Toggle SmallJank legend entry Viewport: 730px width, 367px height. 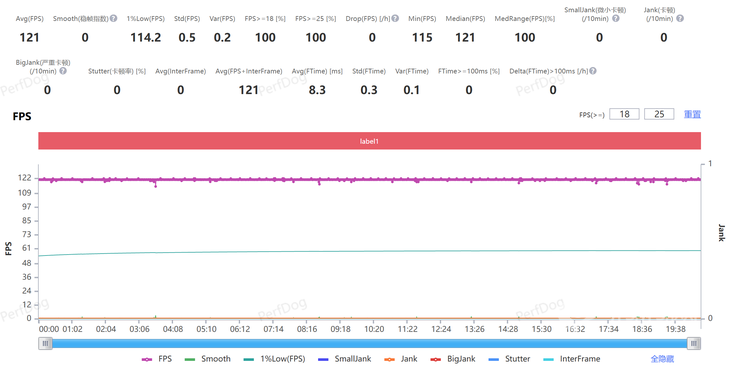pyautogui.click(x=345, y=359)
